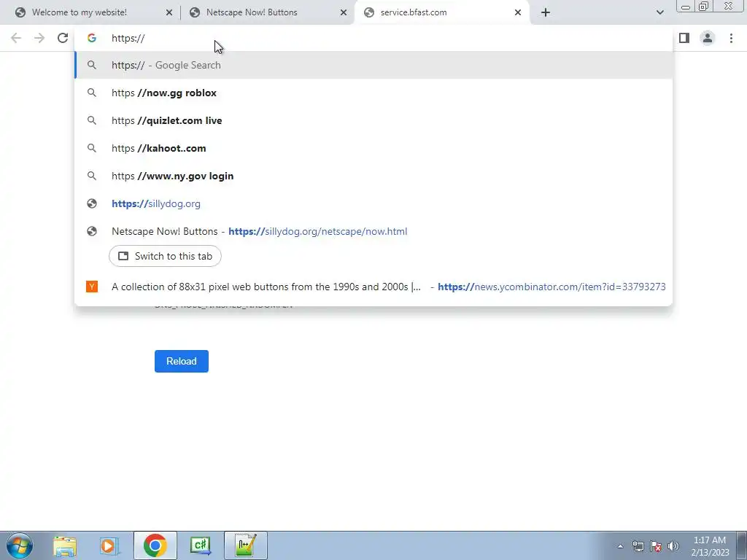Click the blue Reload button
Image resolution: width=747 pixels, height=560 pixels.
click(x=182, y=362)
